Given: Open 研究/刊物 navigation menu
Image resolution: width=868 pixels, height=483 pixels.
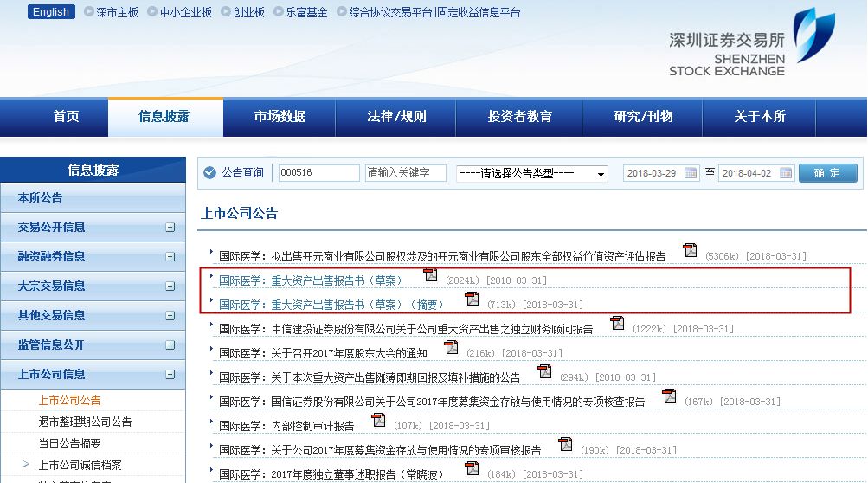Looking at the screenshot, I should coord(643,116).
